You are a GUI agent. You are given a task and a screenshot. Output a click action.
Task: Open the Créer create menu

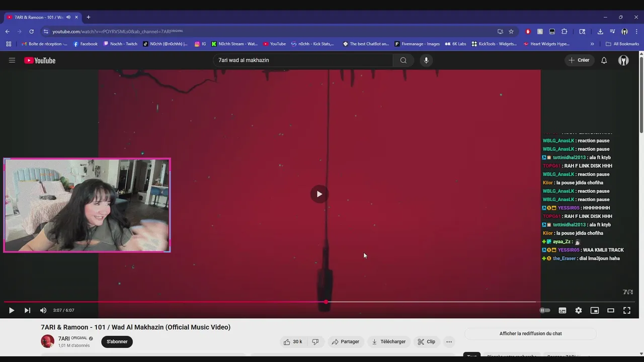click(x=579, y=60)
